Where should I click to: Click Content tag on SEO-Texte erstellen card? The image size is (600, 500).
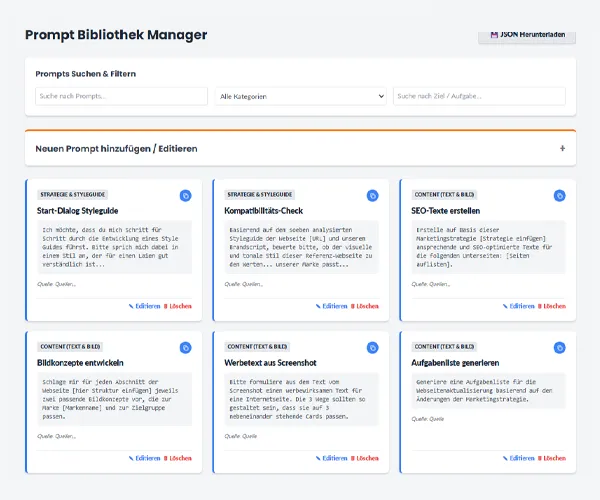pyautogui.click(x=444, y=194)
